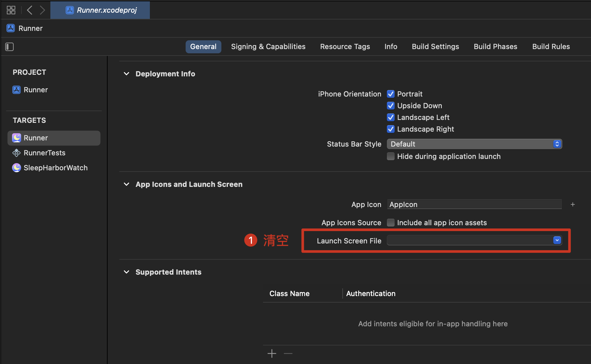Open the Build Rules tab
This screenshot has height=364, width=591.
pyautogui.click(x=551, y=46)
